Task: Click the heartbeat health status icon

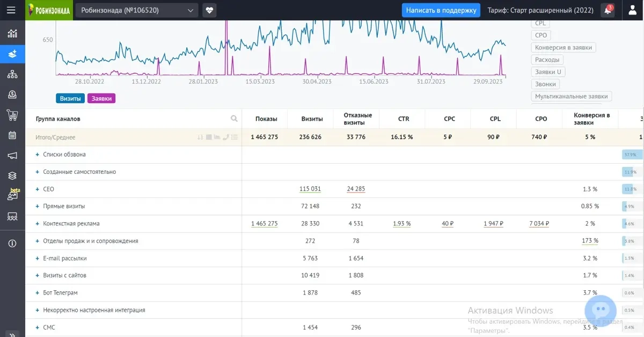Action: tap(209, 10)
